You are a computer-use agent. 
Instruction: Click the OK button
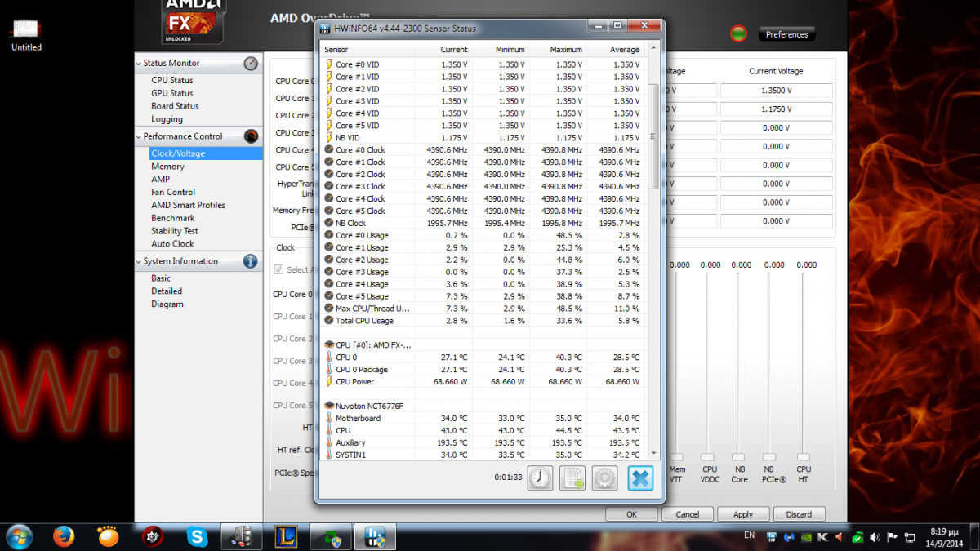point(631,514)
